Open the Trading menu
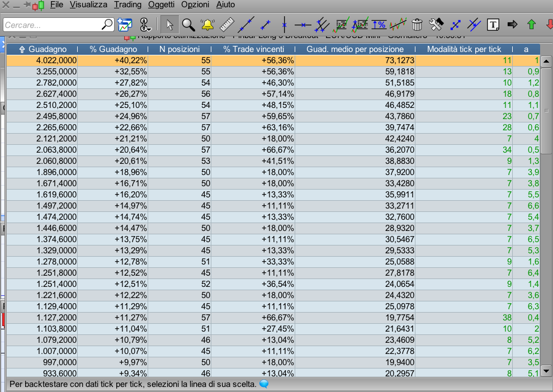Screen dimensions: 553x392 coord(127,4)
